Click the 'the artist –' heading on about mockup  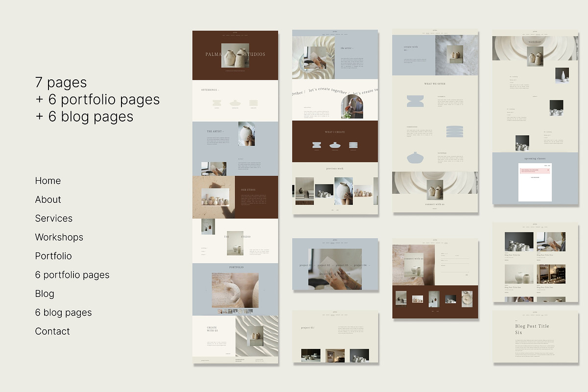[347, 48]
